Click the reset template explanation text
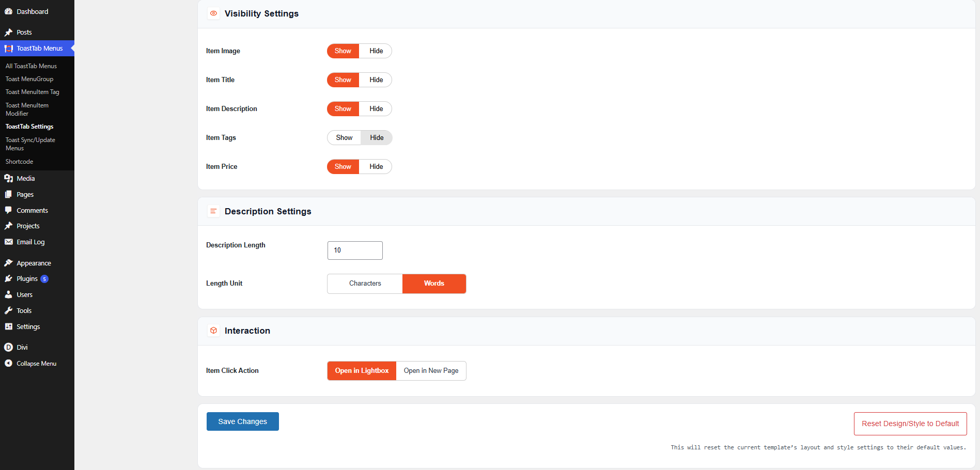 [818, 447]
